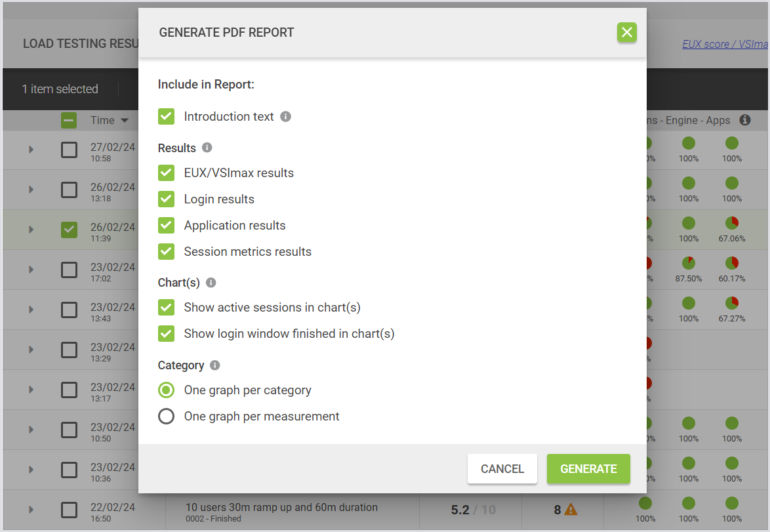Toggle the EUX/VSImax results checkbox
The image size is (770, 532).
point(167,173)
